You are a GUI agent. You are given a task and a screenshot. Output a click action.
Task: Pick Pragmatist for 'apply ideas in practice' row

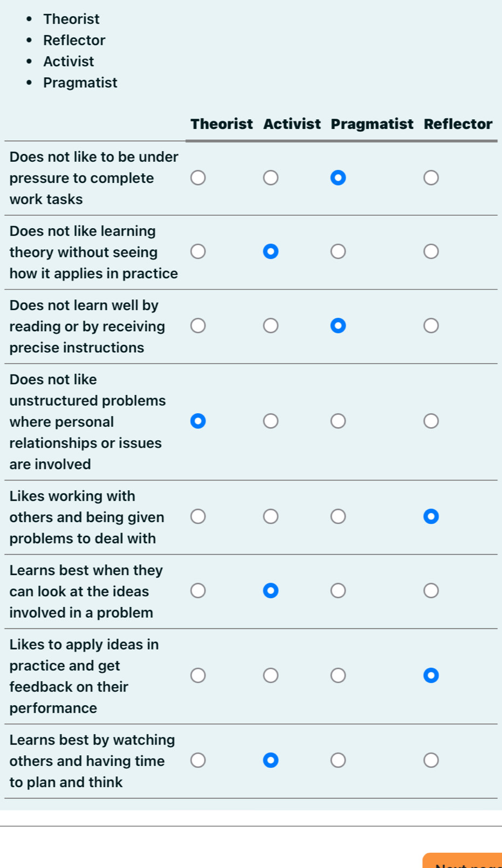pyautogui.click(x=338, y=675)
